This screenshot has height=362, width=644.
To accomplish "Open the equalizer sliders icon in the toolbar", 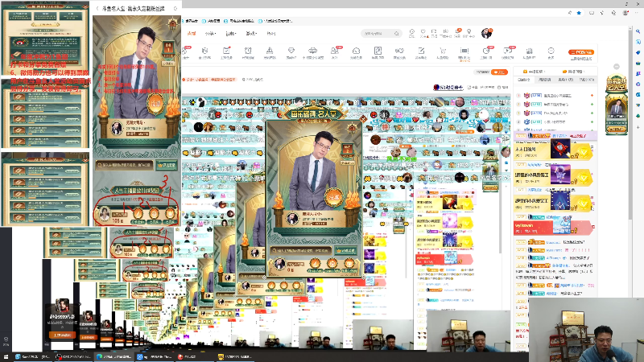I will tap(529, 51).
